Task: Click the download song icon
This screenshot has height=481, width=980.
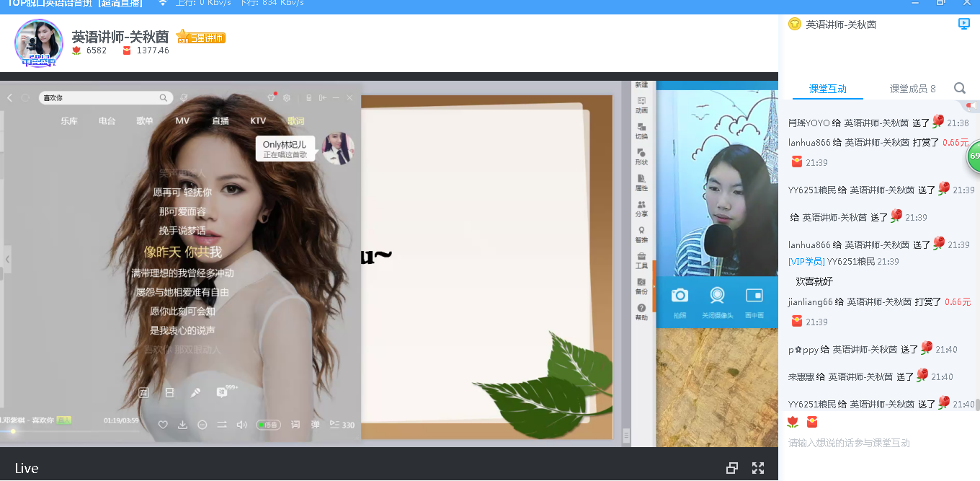Action: (x=182, y=425)
